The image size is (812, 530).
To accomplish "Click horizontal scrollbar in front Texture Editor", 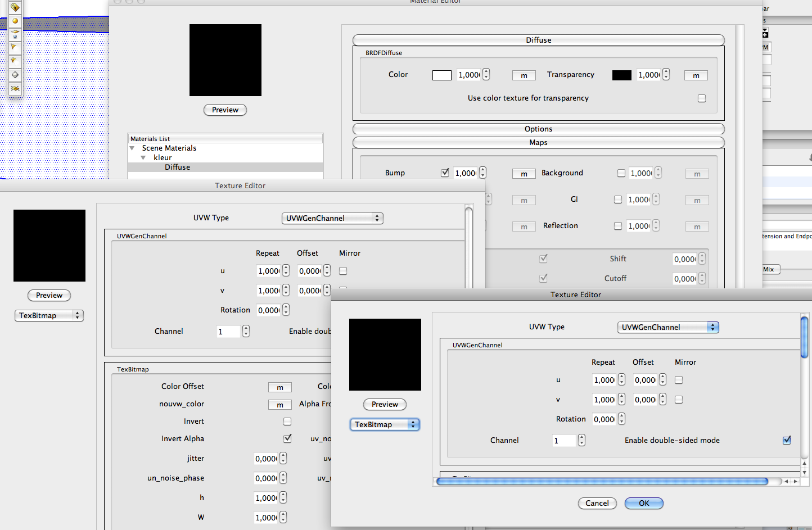I will pos(602,481).
